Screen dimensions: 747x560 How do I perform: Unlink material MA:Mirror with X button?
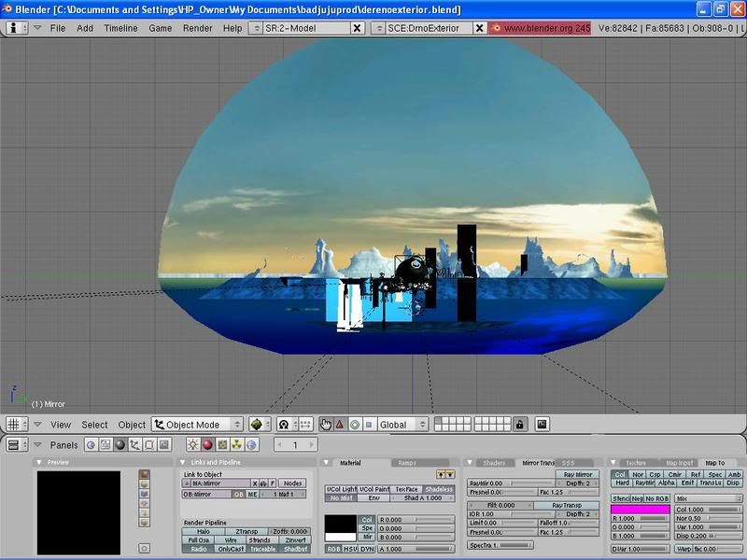(254, 483)
